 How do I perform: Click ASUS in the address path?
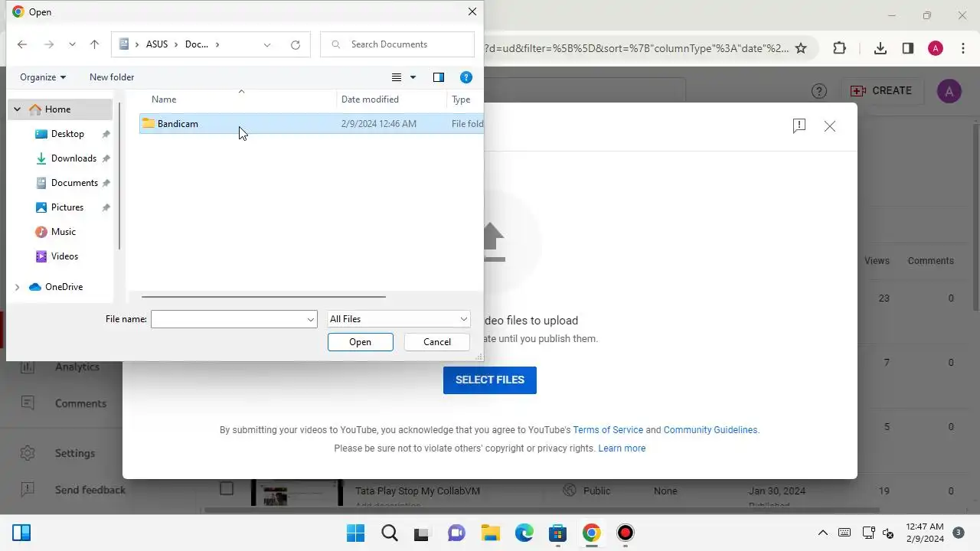pyautogui.click(x=157, y=44)
